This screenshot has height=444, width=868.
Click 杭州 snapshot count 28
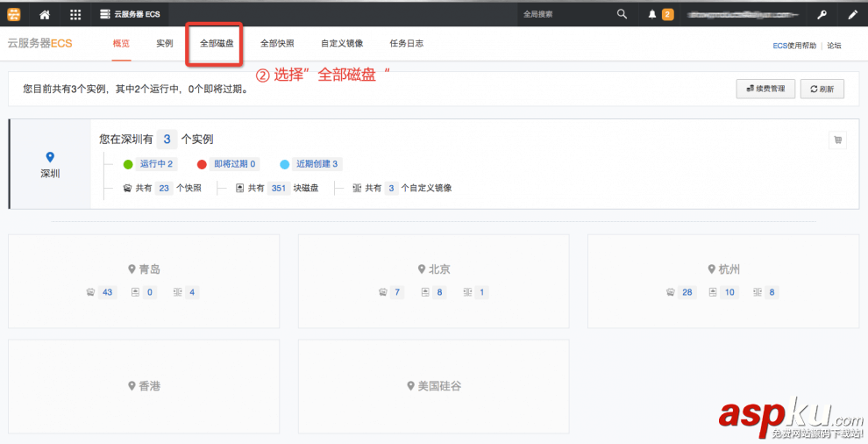[687, 293]
